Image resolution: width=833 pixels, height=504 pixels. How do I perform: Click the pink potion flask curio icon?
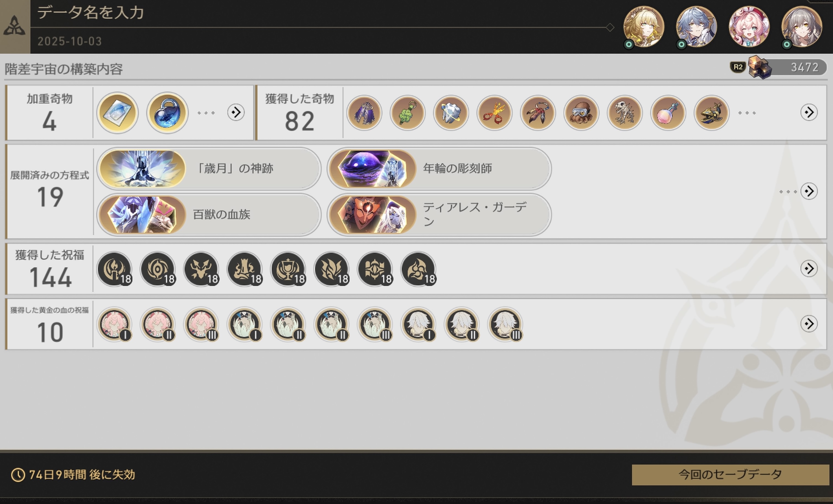tap(668, 113)
